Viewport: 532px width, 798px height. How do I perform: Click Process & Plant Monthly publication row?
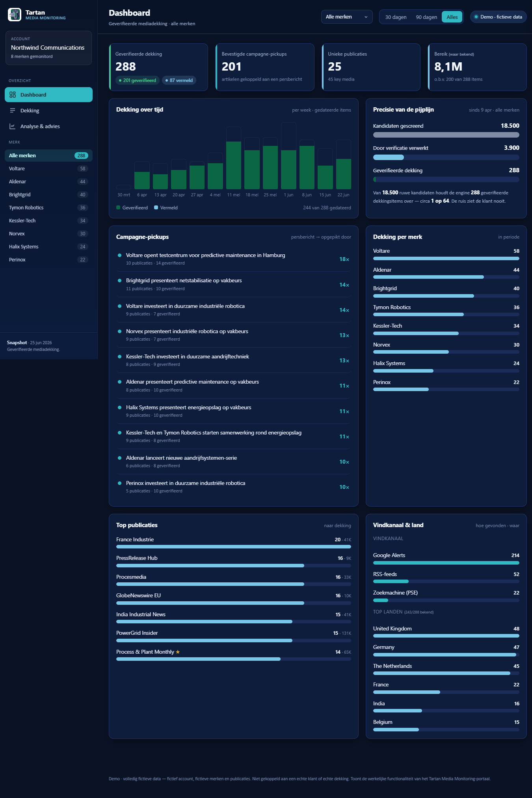click(x=234, y=655)
